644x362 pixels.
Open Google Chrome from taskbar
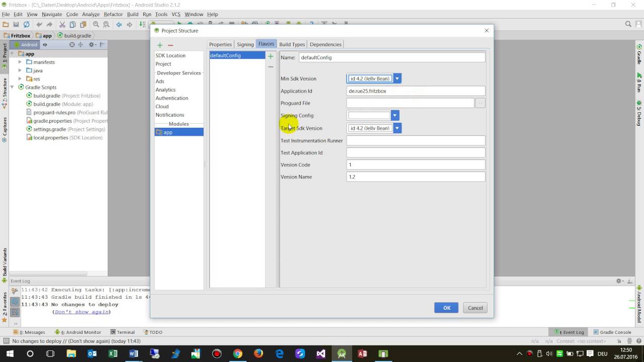point(237,353)
